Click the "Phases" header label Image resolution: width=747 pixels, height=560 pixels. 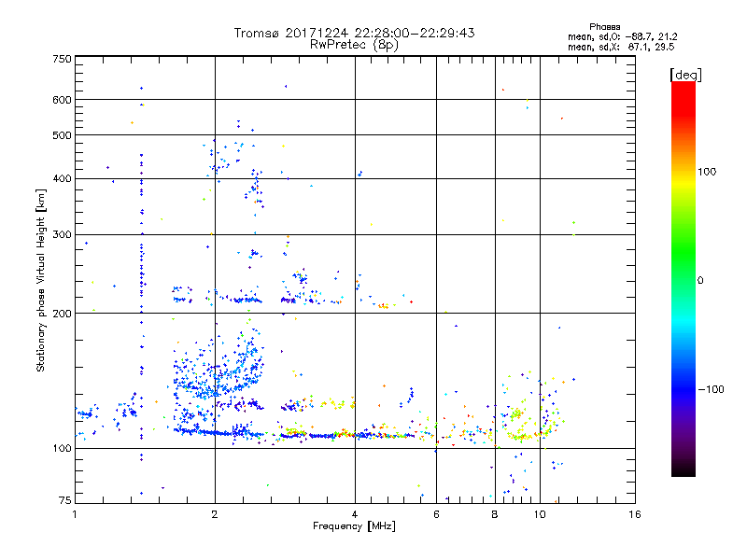click(604, 27)
